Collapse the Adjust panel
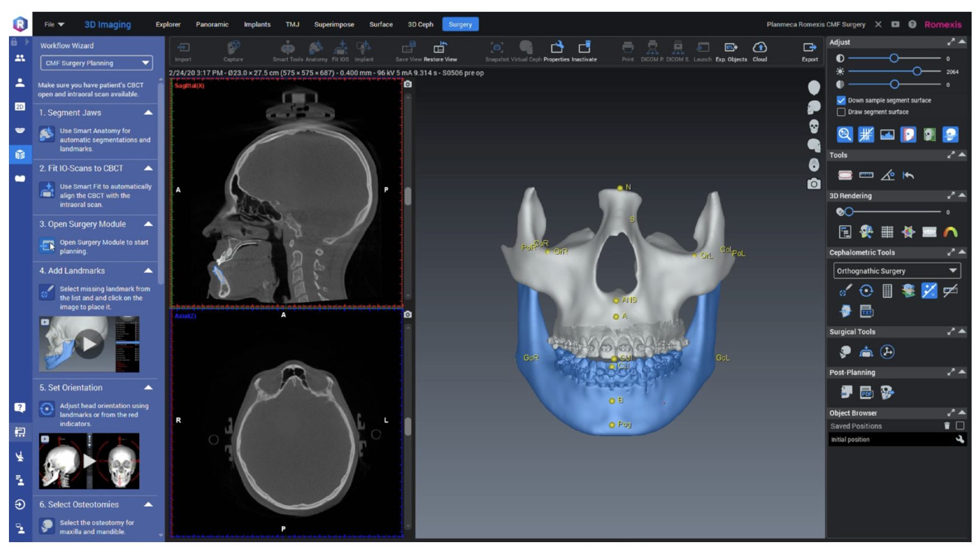This screenshot has width=980, height=555. tap(962, 42)
